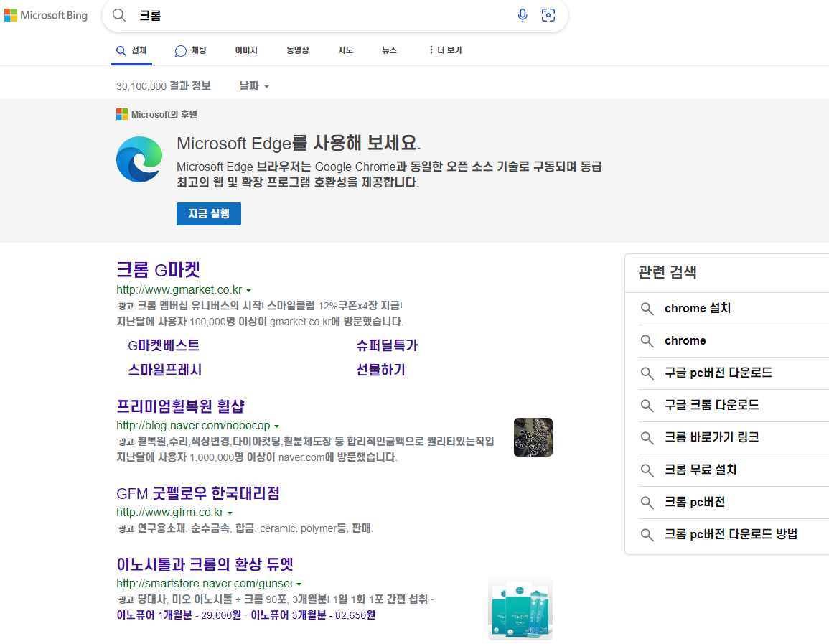This screenshot has height=644, width=829.
Task: Click magnifier icon beside '크롬 pc버전 다운로드 방법'
Action: [x=647, y=534]
